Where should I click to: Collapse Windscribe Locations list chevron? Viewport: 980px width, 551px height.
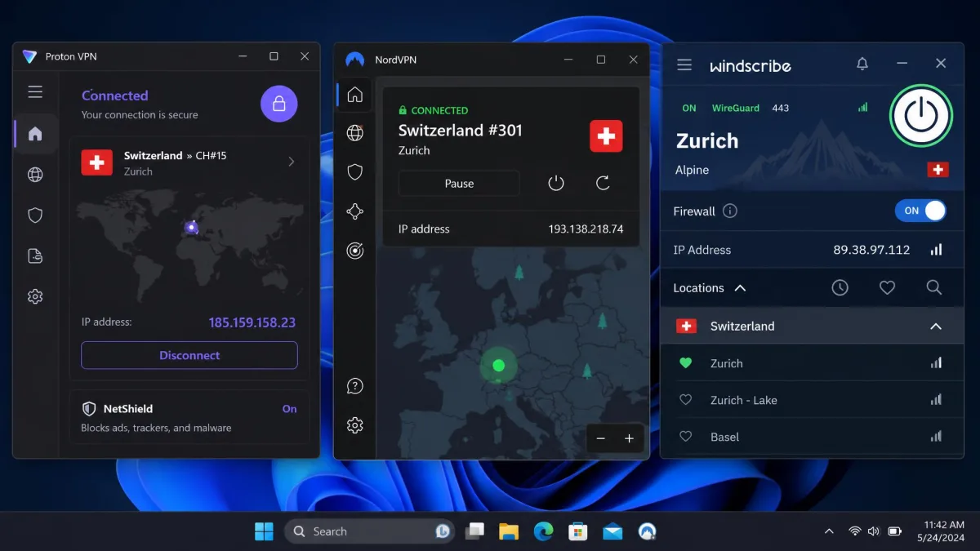[x=740, y=288]
